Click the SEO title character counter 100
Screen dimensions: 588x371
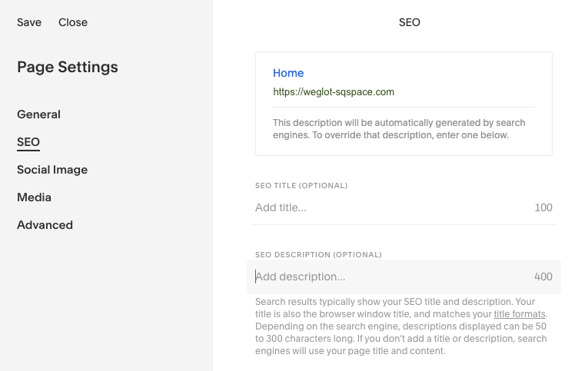[x=543, y=207]
